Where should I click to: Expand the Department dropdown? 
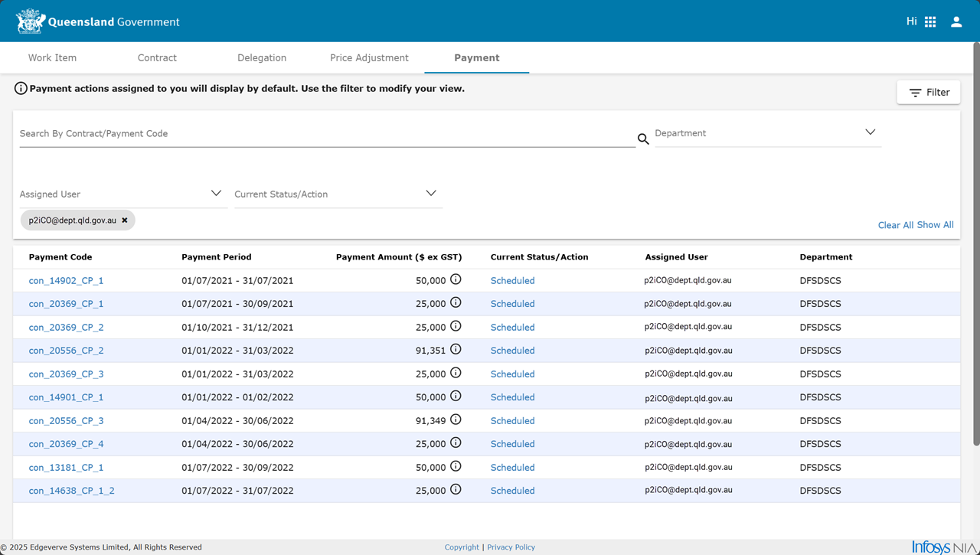[x=870, y=132]
